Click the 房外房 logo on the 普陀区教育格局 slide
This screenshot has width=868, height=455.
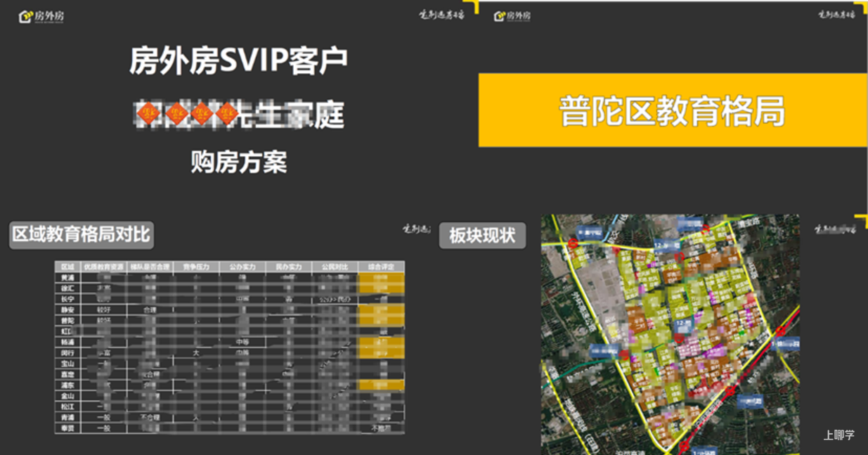coord(512,16)
